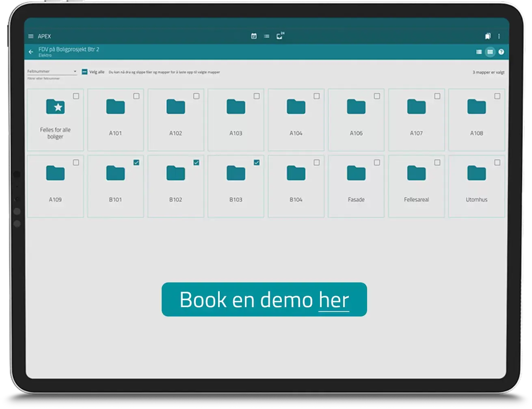The image size is (532, 409).
Task: Check the Felles for alle boliger checkbox
Action: point(76,96)
